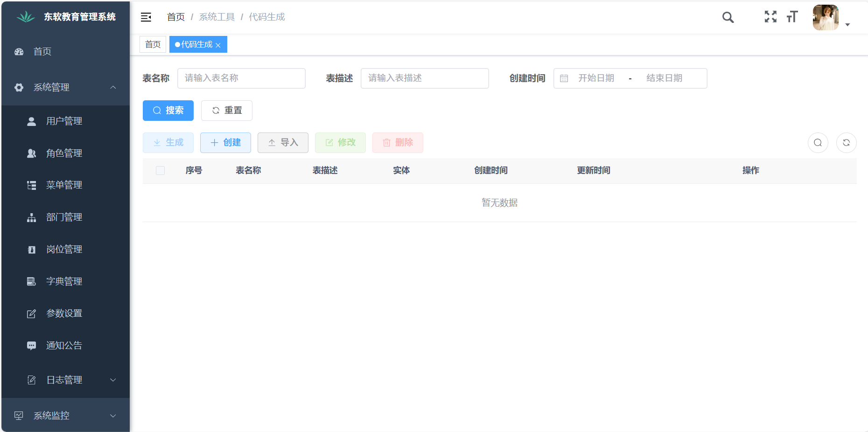Toggle the select-all checkbox in table header
The image size is (868, 432).
tap(160, 171)
